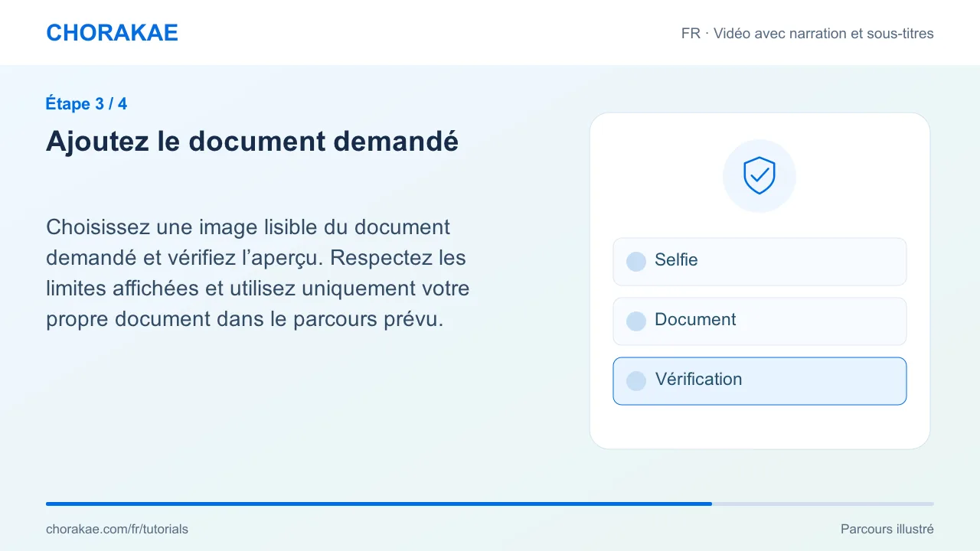Open the Document step row
This screenshot has width=980, height=551.
(x=759, y=321)
